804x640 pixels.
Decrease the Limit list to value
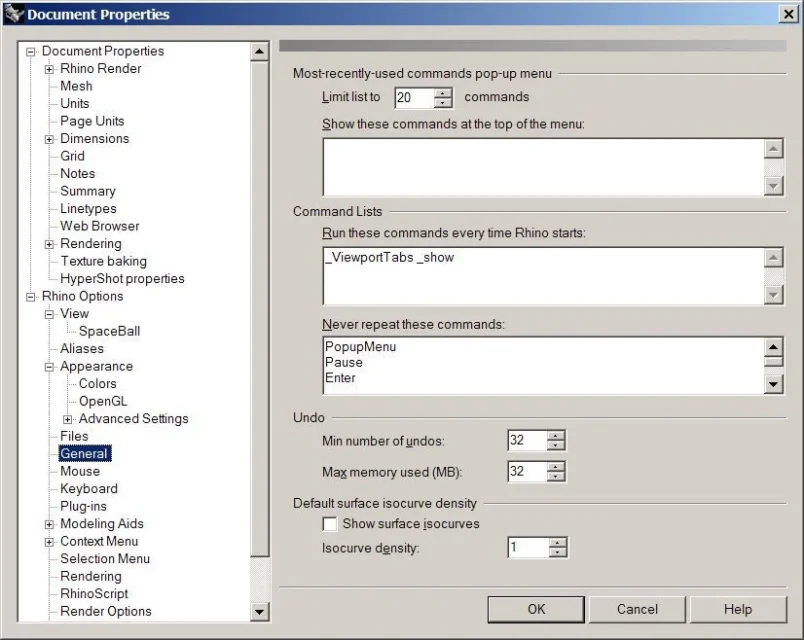(443, 103)
